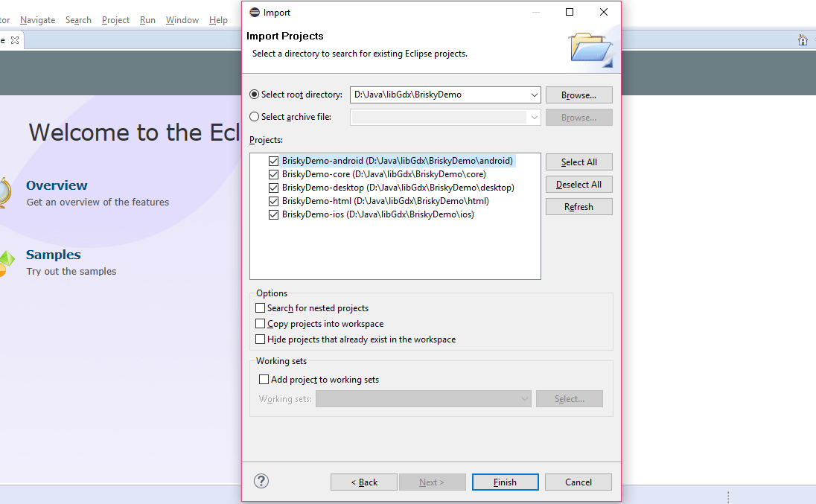
Task: Go Back in the import wizard
Action: 364,482
